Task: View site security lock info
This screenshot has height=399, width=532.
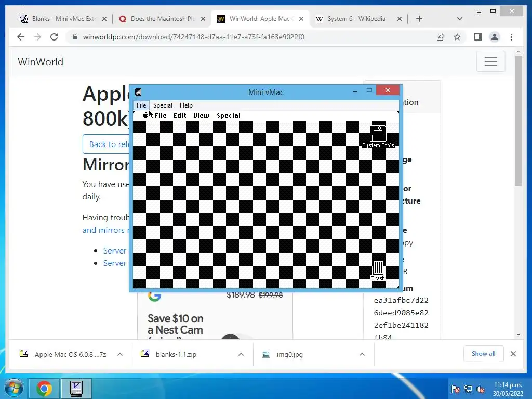Action: pyautogui.click(x=75, y=37)
